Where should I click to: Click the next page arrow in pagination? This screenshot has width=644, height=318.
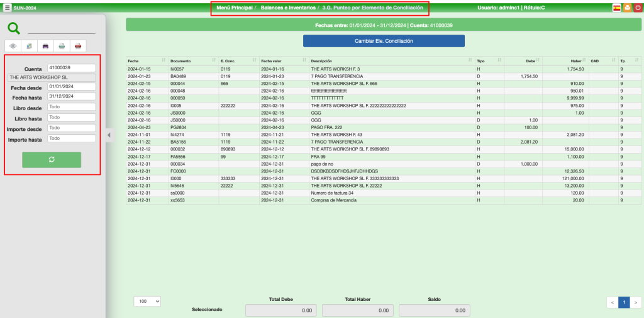pos(636,302)
